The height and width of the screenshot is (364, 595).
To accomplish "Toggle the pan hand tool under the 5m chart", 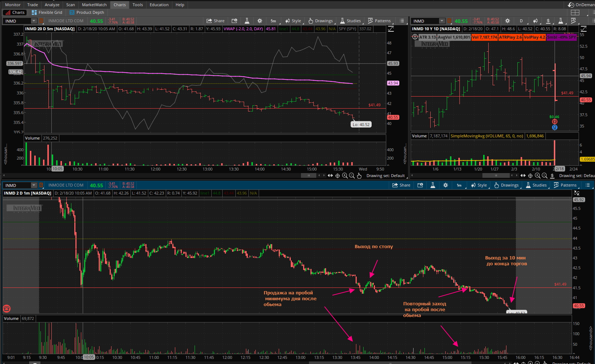I will pos(359,176).
